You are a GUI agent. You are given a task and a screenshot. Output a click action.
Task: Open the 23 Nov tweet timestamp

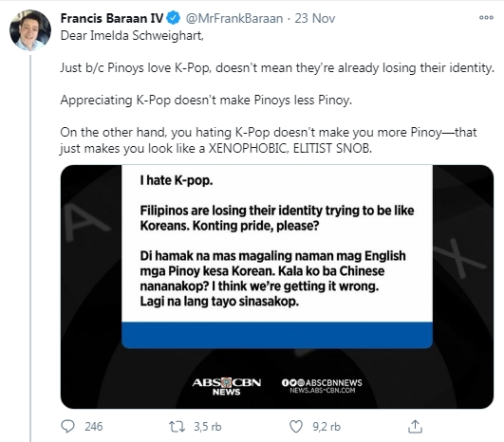tap(315, 18)
